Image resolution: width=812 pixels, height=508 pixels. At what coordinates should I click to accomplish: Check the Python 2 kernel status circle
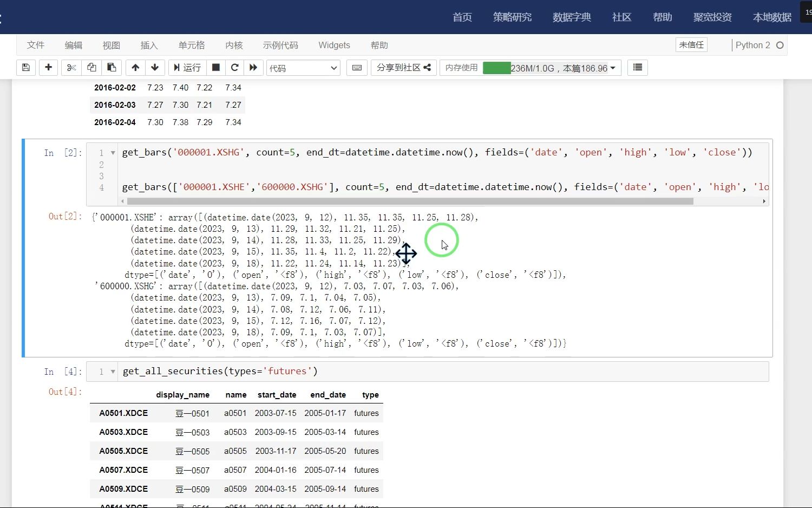[780, 45]
